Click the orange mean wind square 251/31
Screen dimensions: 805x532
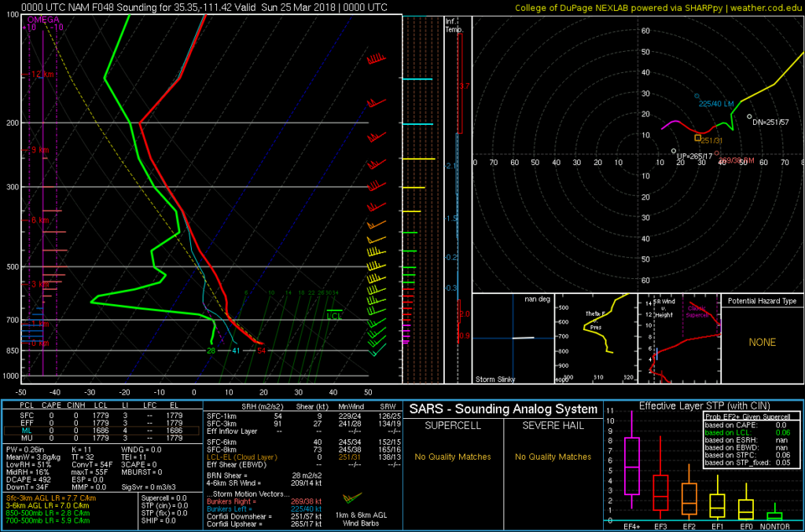(697, 138)
